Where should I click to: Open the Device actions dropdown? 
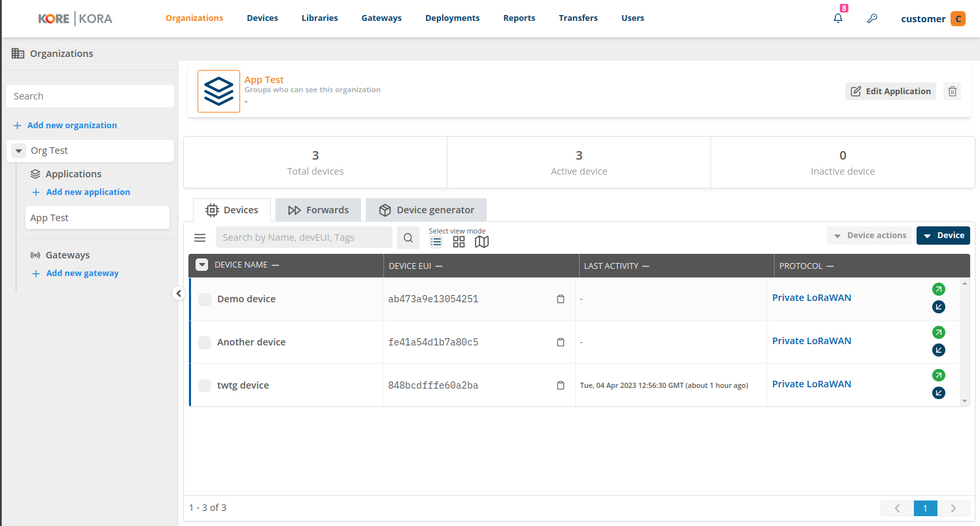(869, 235)
